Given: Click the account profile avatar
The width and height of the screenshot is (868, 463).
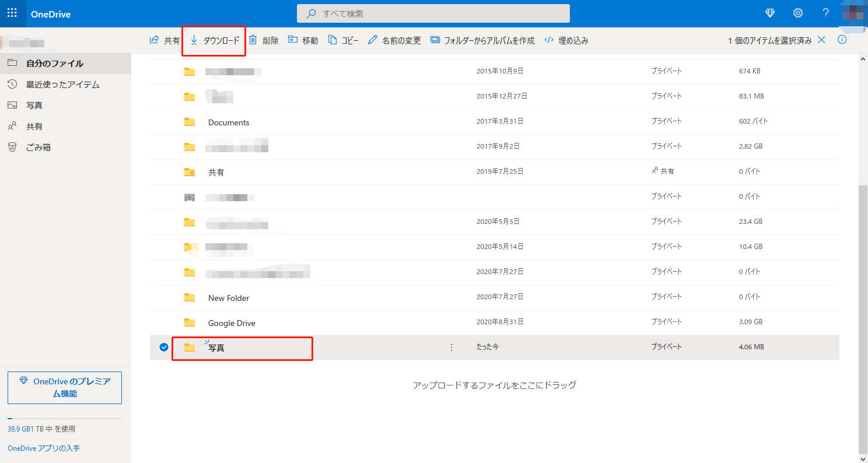Looking at the screenshot, I should click(854, 13).
